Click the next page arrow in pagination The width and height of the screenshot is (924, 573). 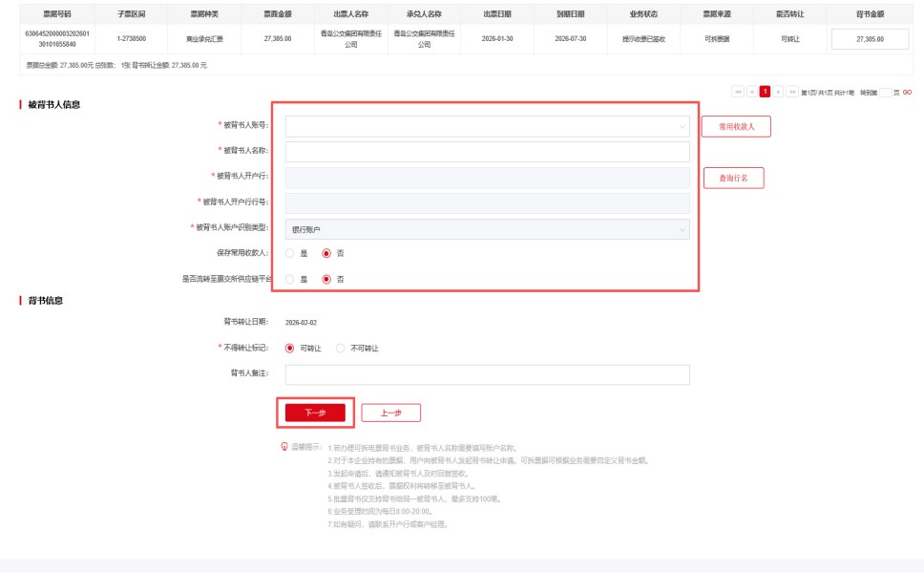point(779,92)
